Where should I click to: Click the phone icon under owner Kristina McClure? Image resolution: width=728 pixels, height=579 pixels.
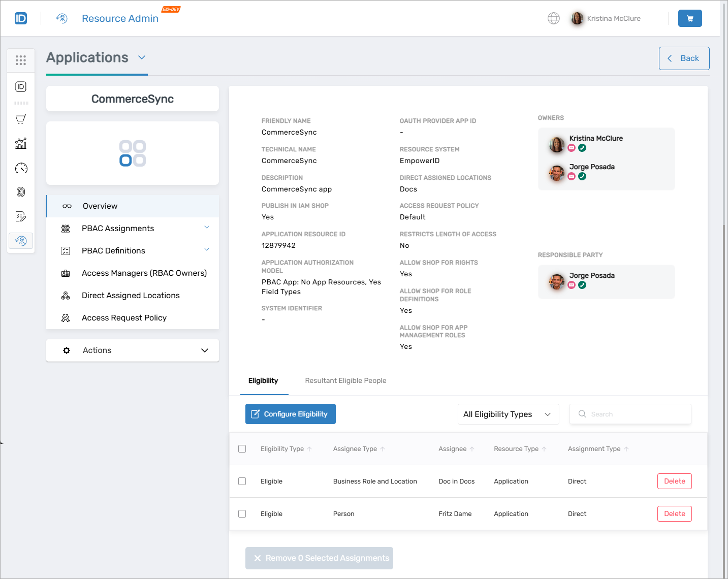pos(582,148)
